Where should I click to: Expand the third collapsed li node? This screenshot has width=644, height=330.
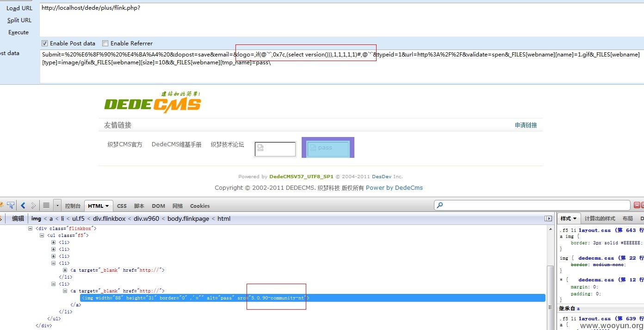tap(54, 256)
